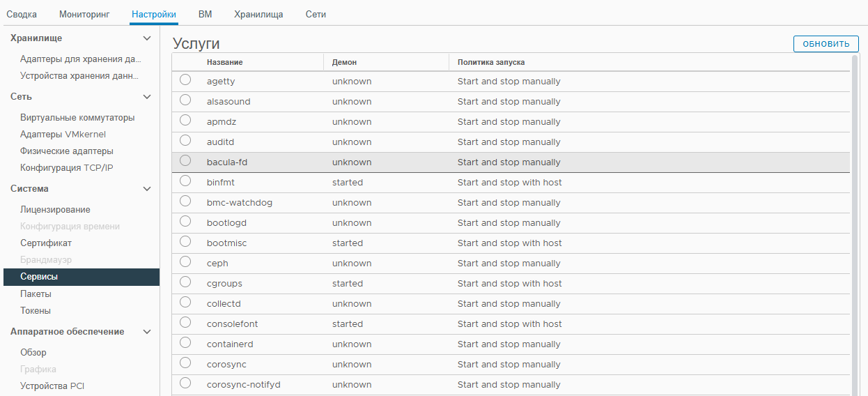The image size is (868, 396).
Task: Open Адаптеры VMkernel
Action: click(x=63, y=135)
